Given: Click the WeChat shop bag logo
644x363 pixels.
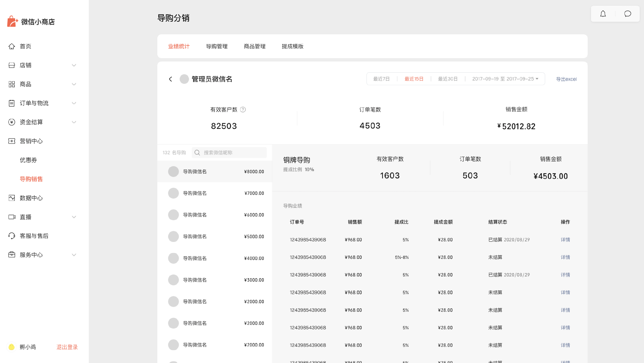Looking at the screenshot, I should [13, 21].
